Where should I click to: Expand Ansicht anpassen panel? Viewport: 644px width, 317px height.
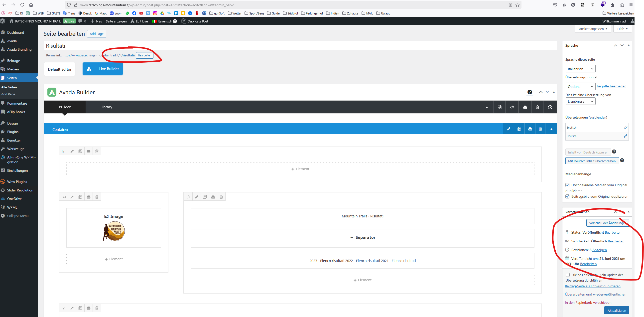(x=593, y=29)
